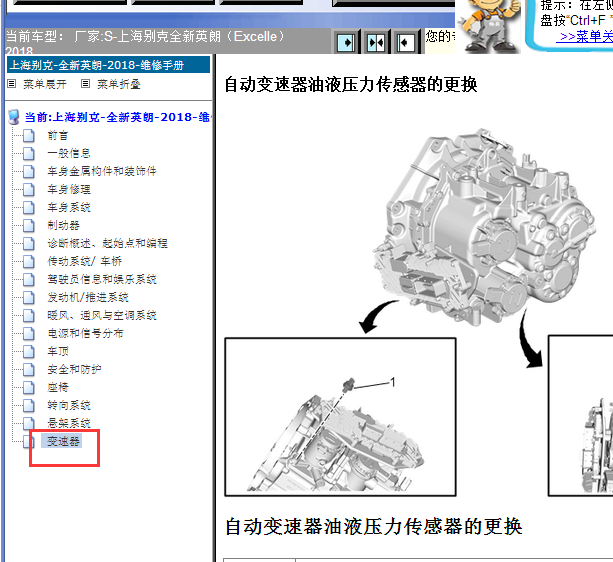Click the page icon beside 车身修理
Image resolution: width=613 pixels, height=562 pixels.
point(29,189)
